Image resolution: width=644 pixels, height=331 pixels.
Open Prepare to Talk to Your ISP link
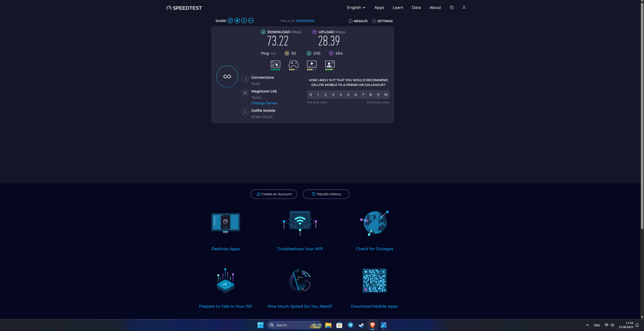226,307
